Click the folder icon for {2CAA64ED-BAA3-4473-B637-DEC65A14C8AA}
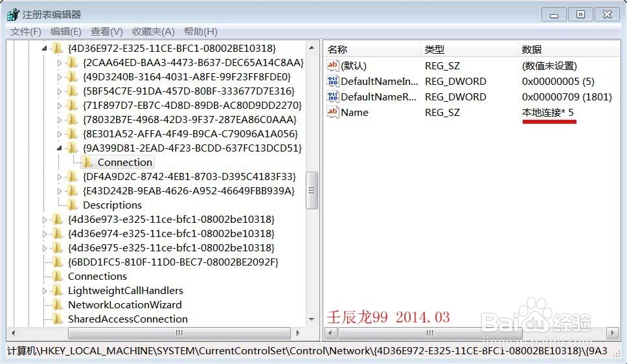 point(73,63)
